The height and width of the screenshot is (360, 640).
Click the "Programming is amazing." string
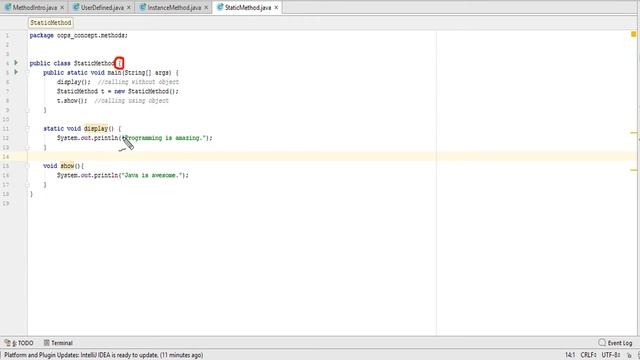tap(164, 138)
